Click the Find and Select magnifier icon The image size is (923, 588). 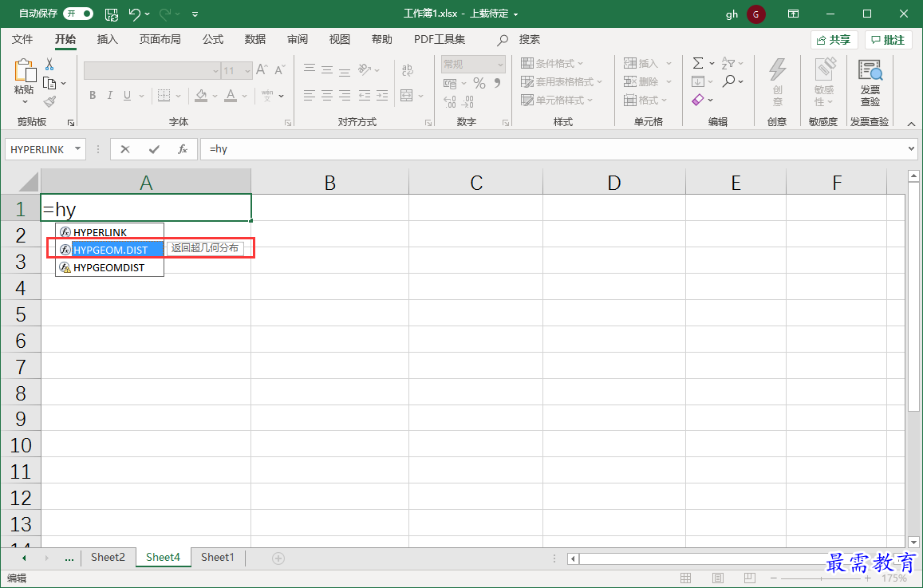click(728, 81)
